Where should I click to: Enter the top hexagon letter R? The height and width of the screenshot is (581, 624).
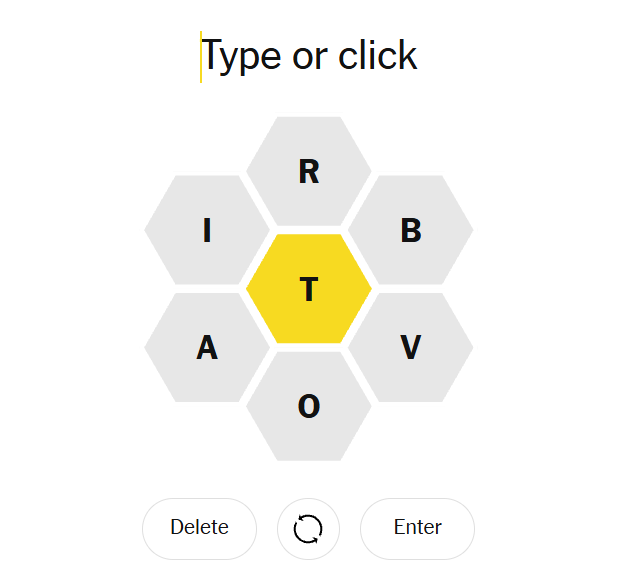click(x=309, y=171)
